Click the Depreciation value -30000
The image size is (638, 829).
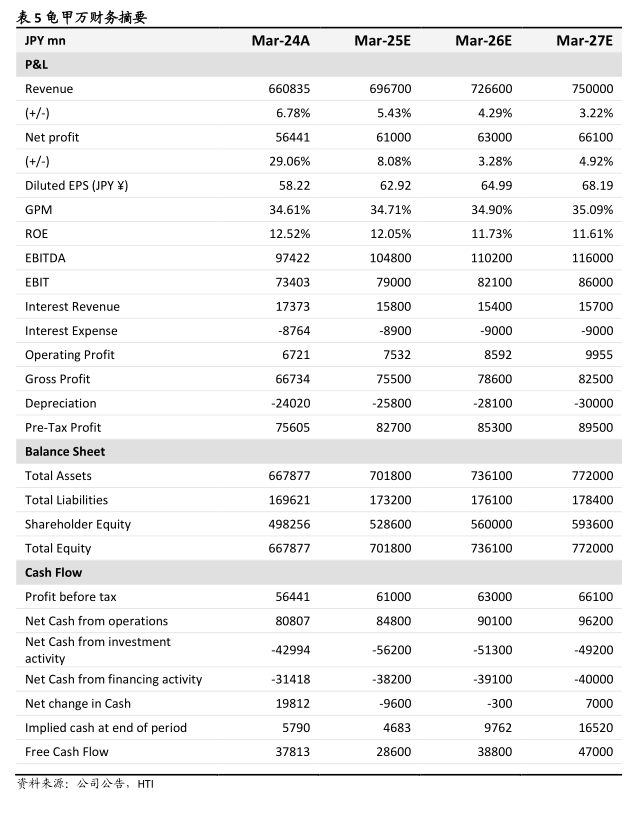pyautogui.click(x=594, y=403)
